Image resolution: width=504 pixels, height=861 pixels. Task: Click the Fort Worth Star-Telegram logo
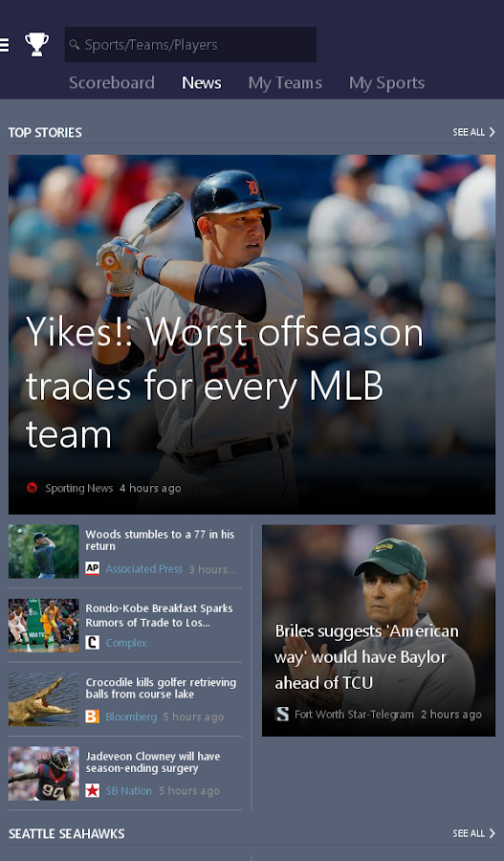tap(282, 714)
